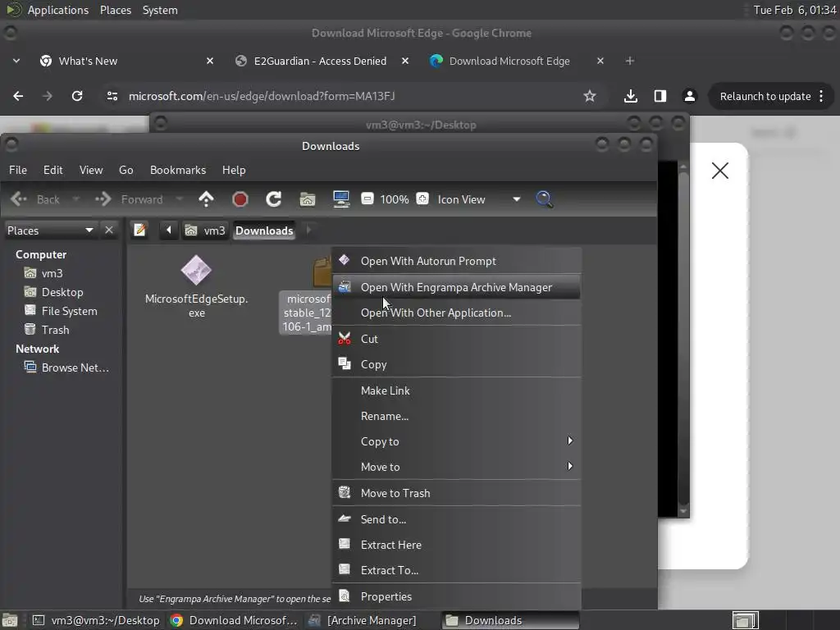Click Chrome address bar URL
The width and height of the screenshot is (840, 630).
262,97
